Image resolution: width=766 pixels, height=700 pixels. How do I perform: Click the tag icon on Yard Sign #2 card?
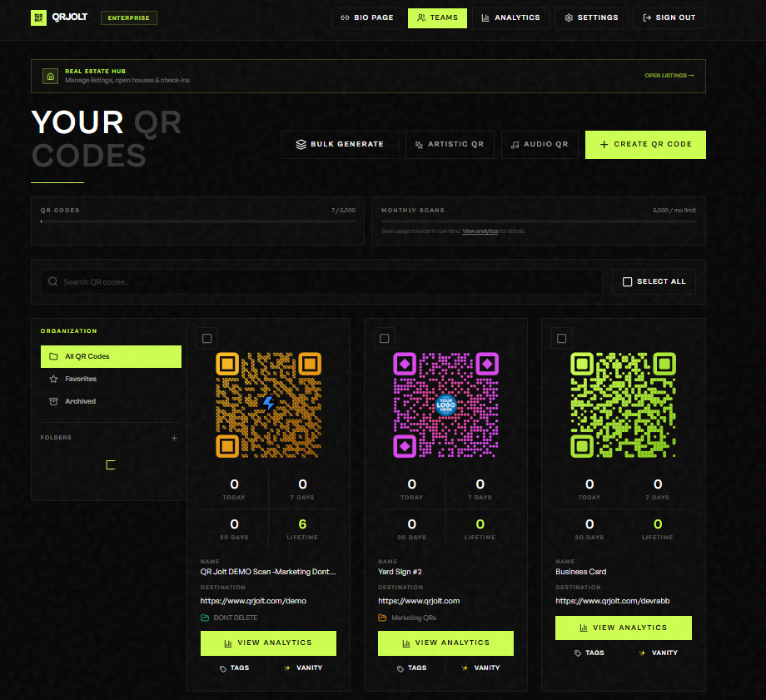coord(400,668)
